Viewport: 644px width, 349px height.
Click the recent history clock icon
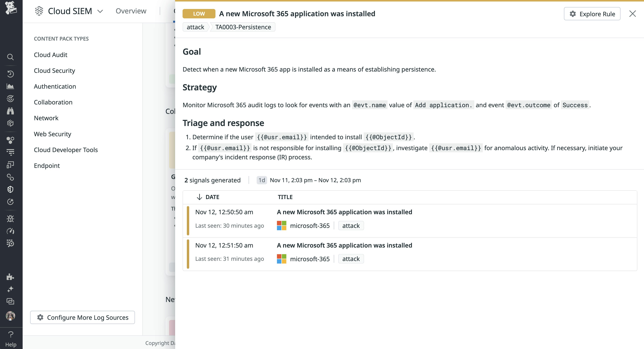tap(10, 74)
